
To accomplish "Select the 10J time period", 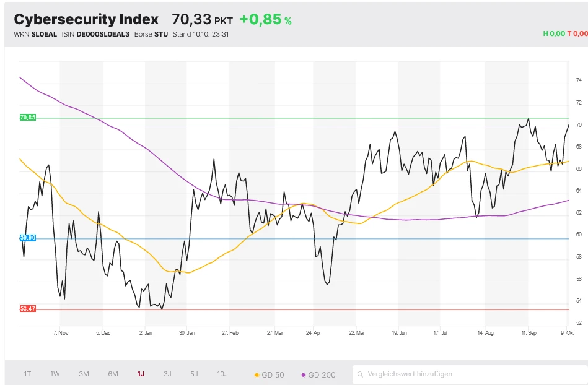I will click(222, 374).
